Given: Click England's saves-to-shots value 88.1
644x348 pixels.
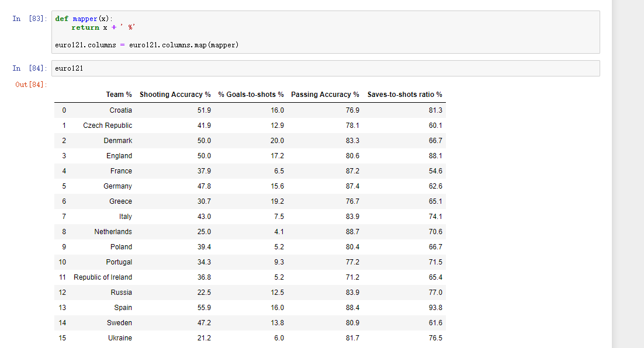Looking at the screenshot, I should tap(435, 156).
